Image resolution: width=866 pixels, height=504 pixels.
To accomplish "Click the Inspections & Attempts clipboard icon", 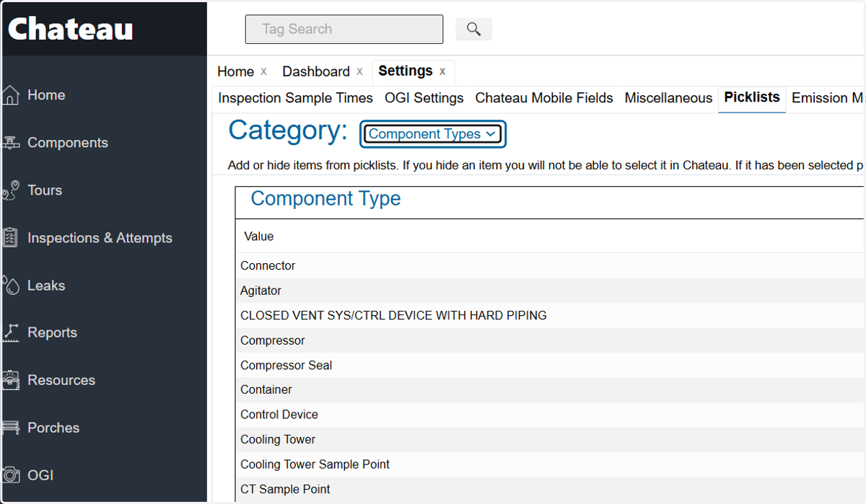I will click(x=9, y=238).
